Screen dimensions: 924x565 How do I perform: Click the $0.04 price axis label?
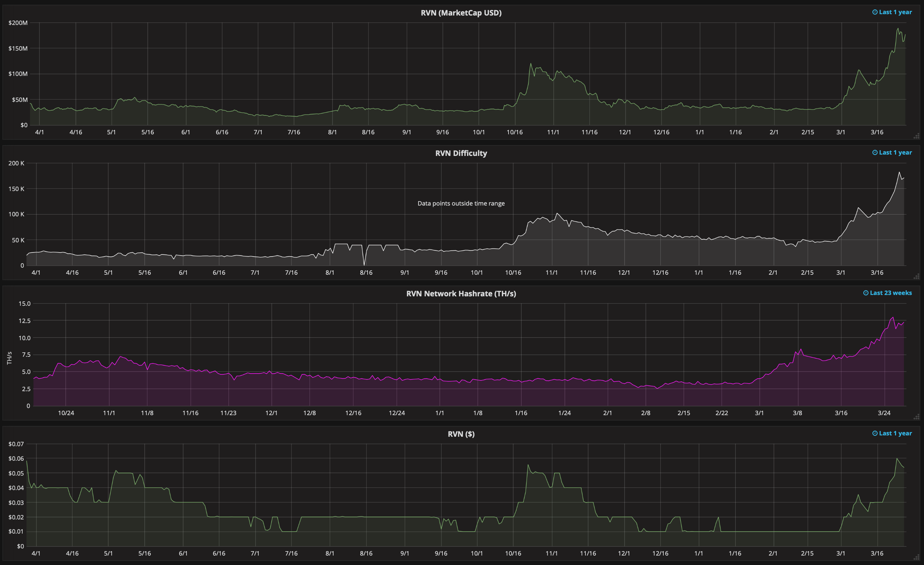click(x=16, y=488)
